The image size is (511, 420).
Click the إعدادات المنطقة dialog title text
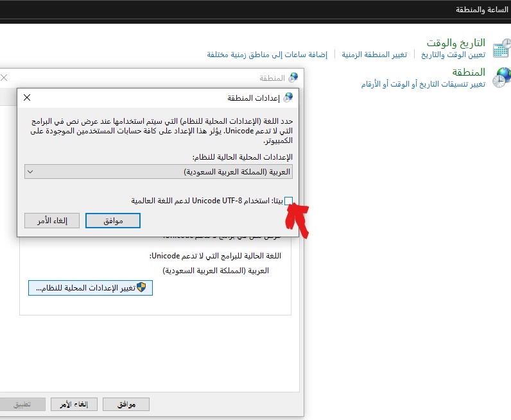(254, 98)
